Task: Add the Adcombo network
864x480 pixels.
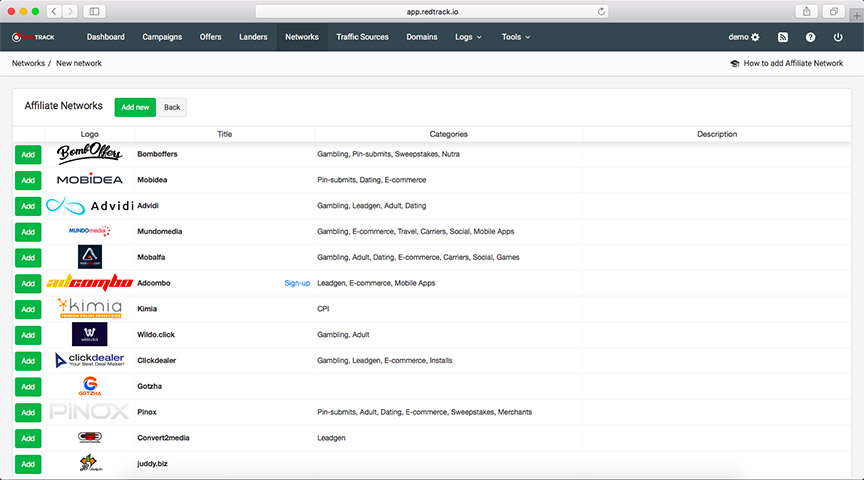Action: [x=28, y=283]
